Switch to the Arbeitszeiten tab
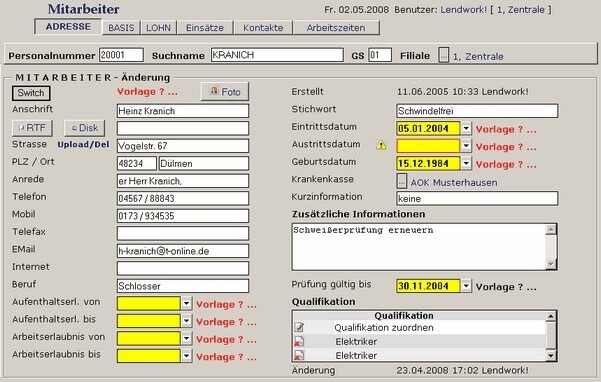This screenshot has height=382, width=601. click(x=336, y=28)
